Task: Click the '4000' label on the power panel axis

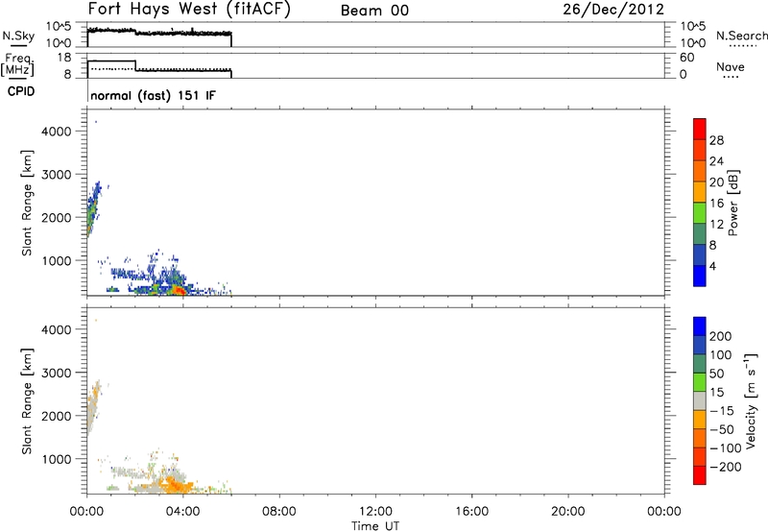Action: pyautogui.click(x=57, y=132)
